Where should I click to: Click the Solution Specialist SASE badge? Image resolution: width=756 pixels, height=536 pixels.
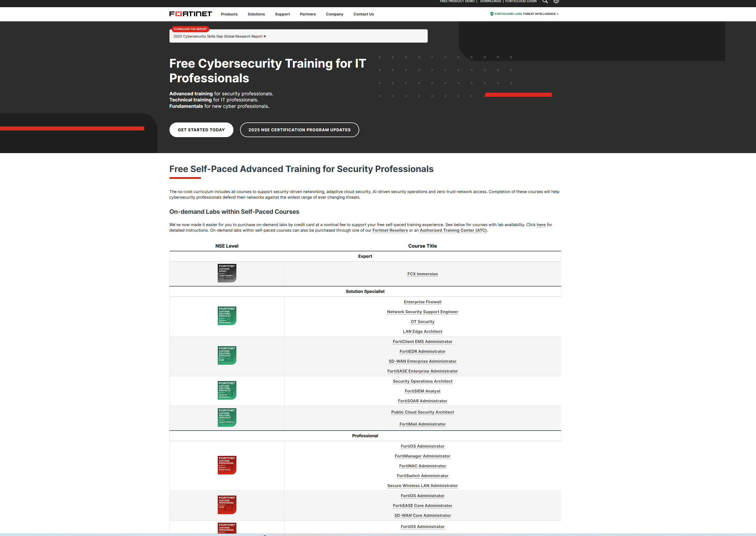[x=227, y=355]
